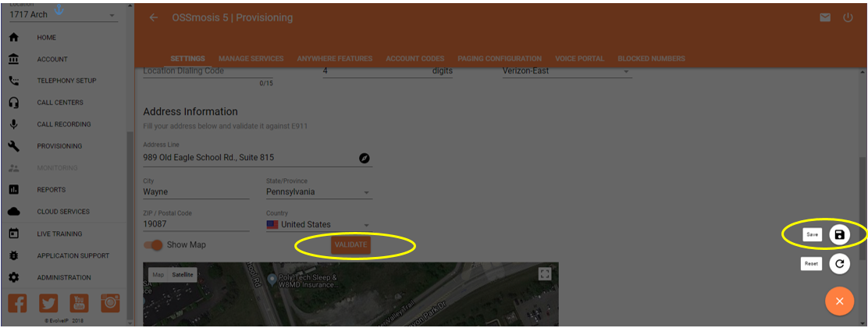Open the mail envelope icon in header

coord(825,17)
